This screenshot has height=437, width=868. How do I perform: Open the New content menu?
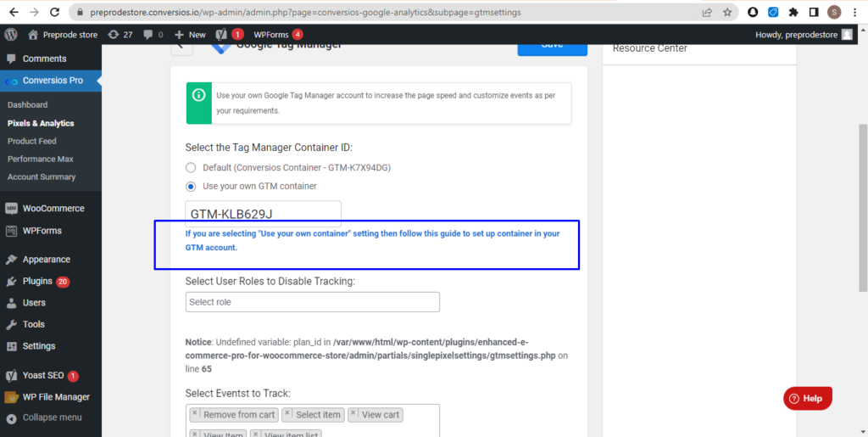pyautogui.click(x=190, y=34)
